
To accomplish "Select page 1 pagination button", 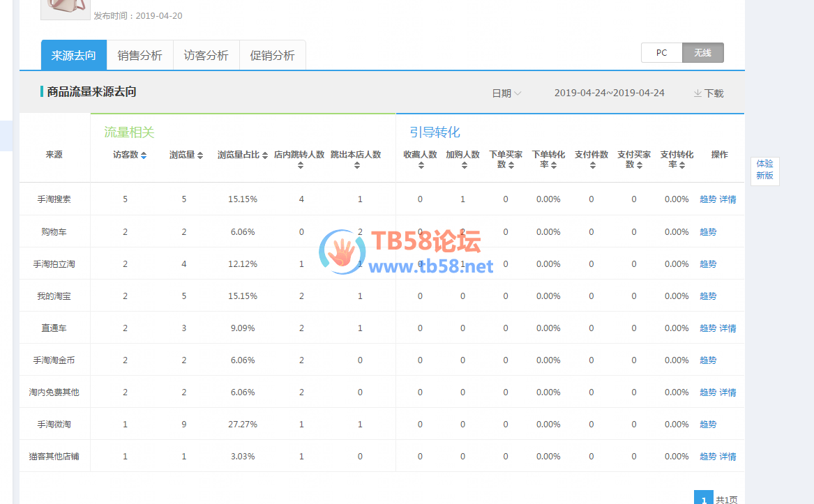I will 703,498.
